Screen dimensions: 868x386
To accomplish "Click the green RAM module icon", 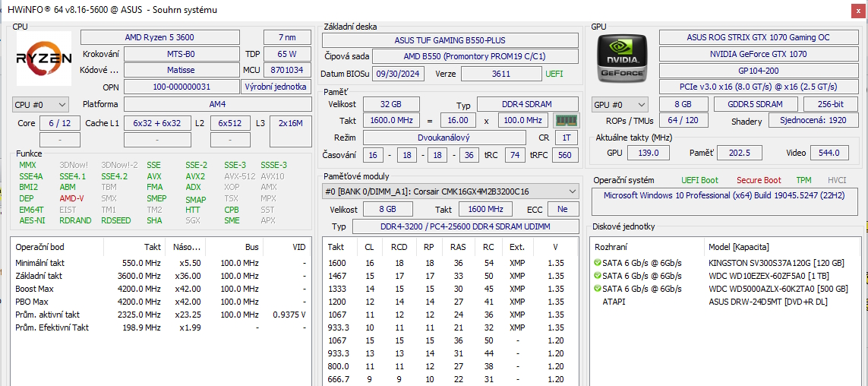I will pos(566,120).
